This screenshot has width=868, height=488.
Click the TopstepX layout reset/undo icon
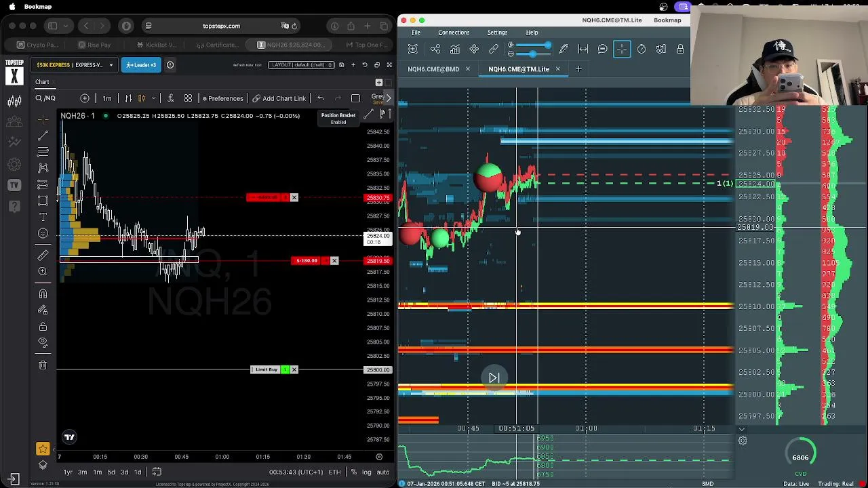point(365,65)
